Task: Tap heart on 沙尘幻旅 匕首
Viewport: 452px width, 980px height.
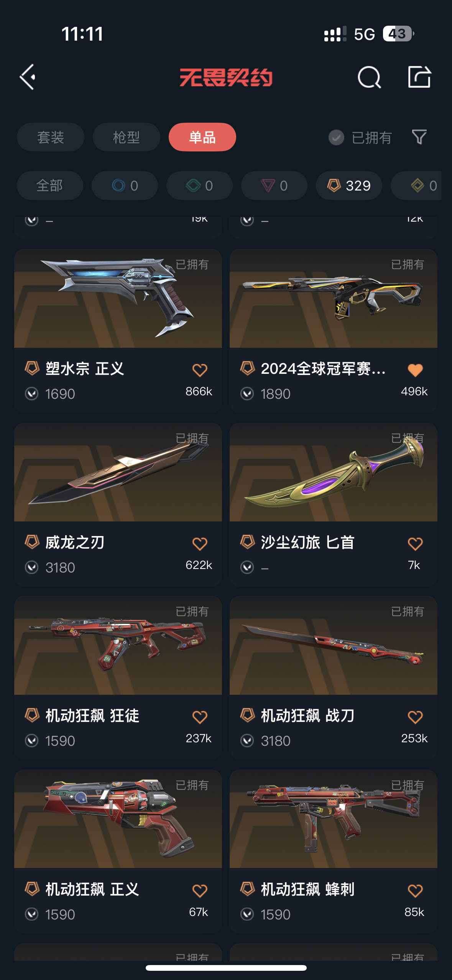Action: pyautogui.click(x=415, y=544)
